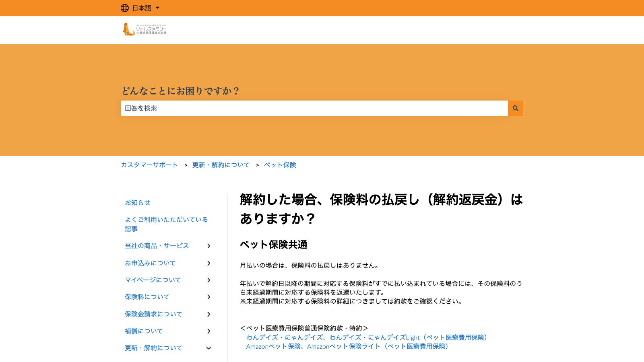Click the ペット保険共通 heading
Viewport: 644px width, 362px height.
point(274,245)
